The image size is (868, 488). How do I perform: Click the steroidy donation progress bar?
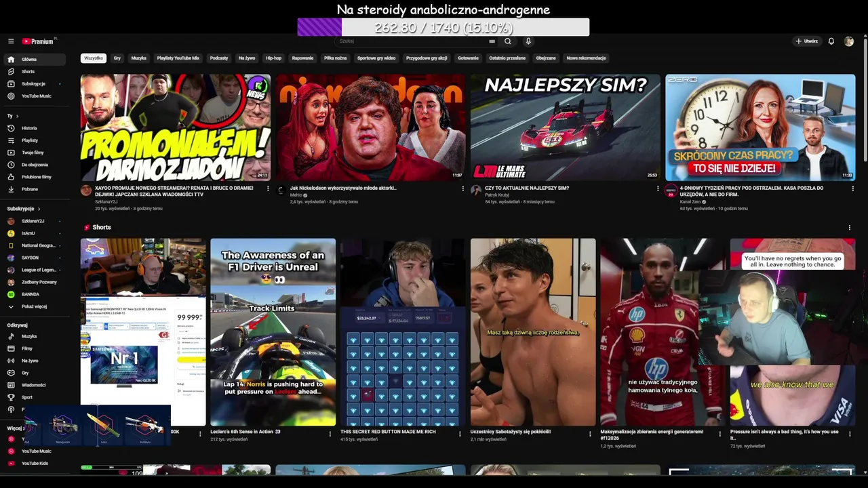click(x=443, y=27)
